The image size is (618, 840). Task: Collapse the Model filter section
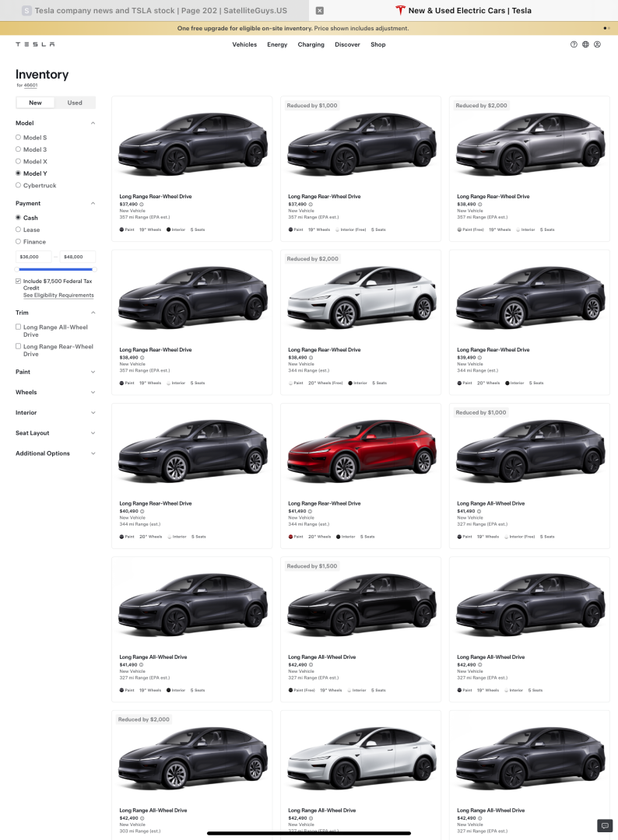point(93,123)
